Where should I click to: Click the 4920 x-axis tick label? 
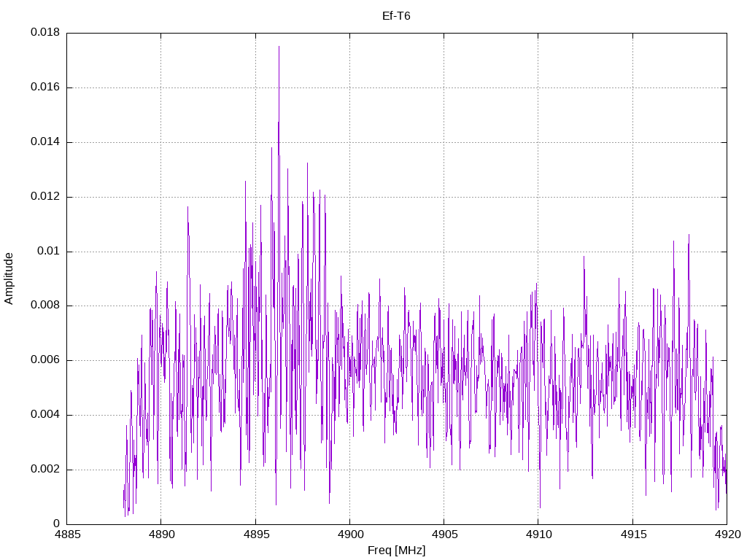coord(727,534)
